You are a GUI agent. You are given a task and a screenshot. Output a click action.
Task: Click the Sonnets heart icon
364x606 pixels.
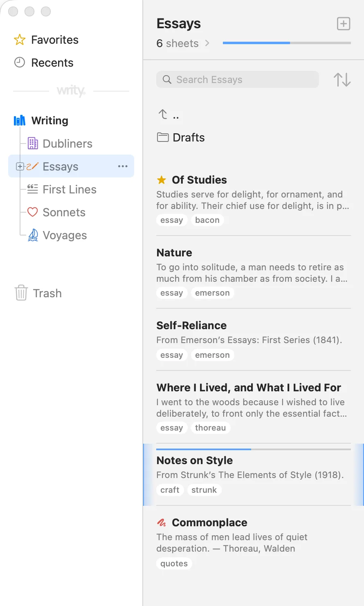pyautogui.click(x=33, y=212)
